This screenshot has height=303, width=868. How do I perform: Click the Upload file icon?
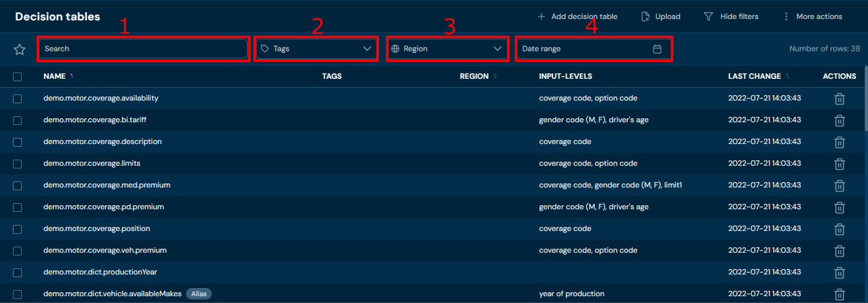coord(645,16)
